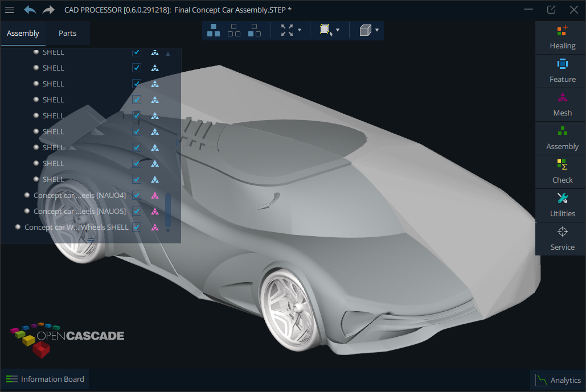586x392 pixels.
Task: Expand the cube display mode dropdown
Action: tap(376, 30)
